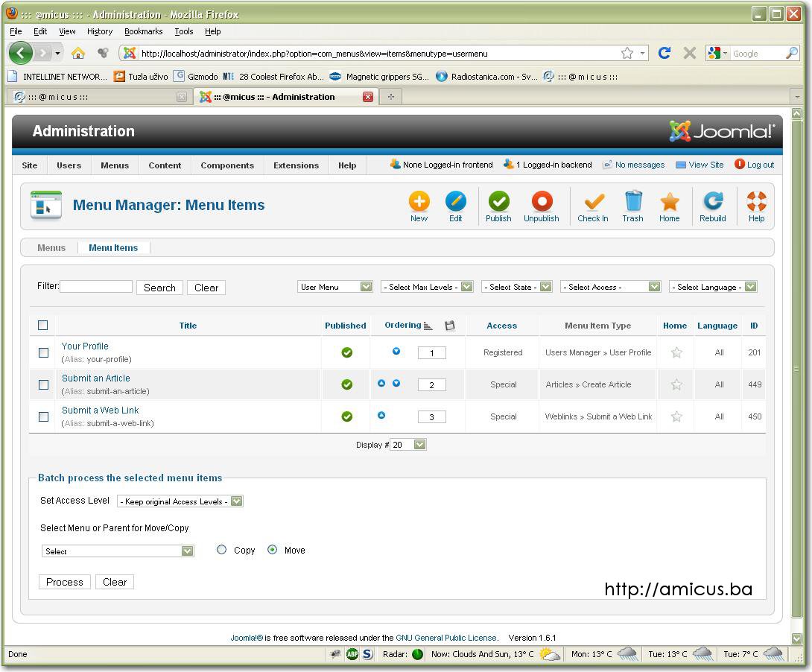Toggle published status of Submit a Web Link
Viewport: 812px width, 672px height.
click(x=347, y=416)
